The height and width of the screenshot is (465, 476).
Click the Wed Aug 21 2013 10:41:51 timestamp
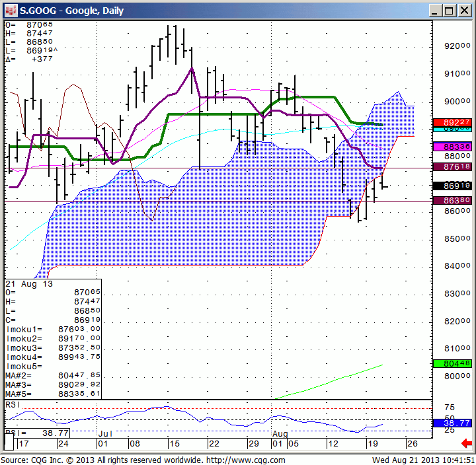pyautogui.click(x=423, y=460)
